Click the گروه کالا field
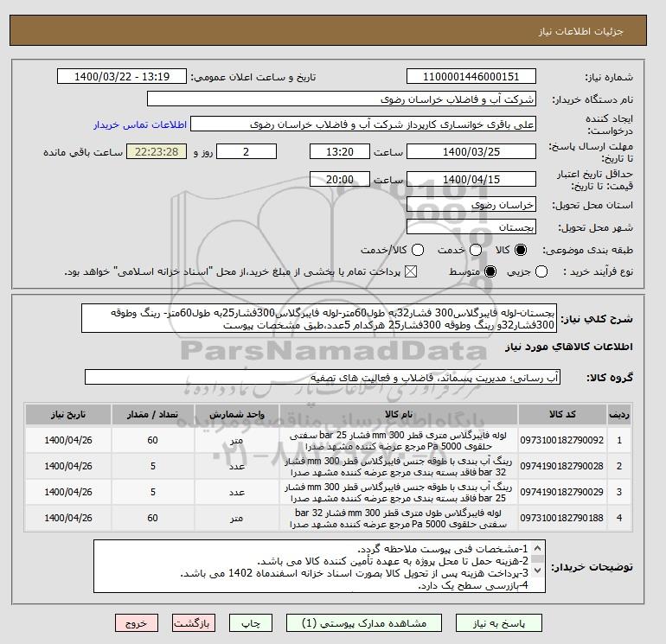This screenshot has width=666, height=644. tap(323, 377)
